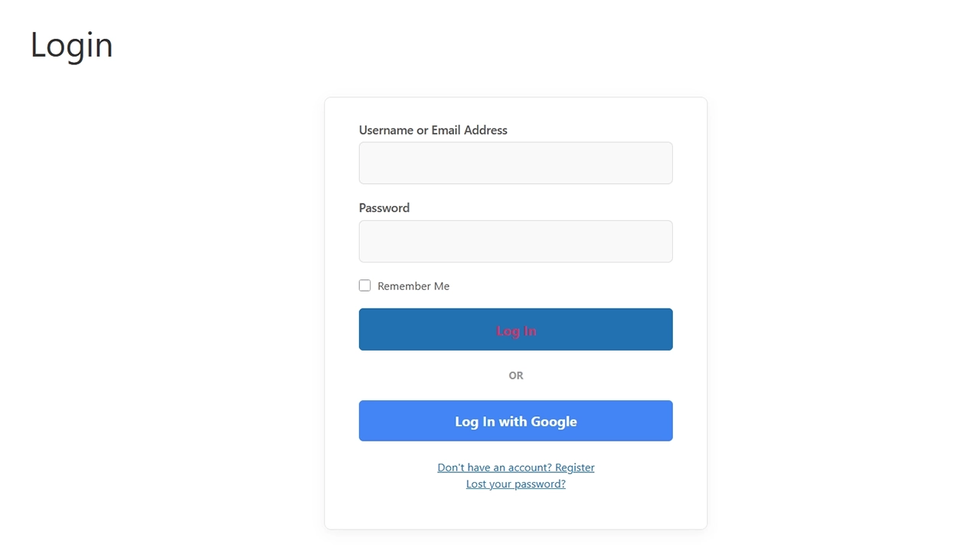Place cursor in the password box
Image resolution: width=980 pixels, height=551 pixels.
coord(515,241)
